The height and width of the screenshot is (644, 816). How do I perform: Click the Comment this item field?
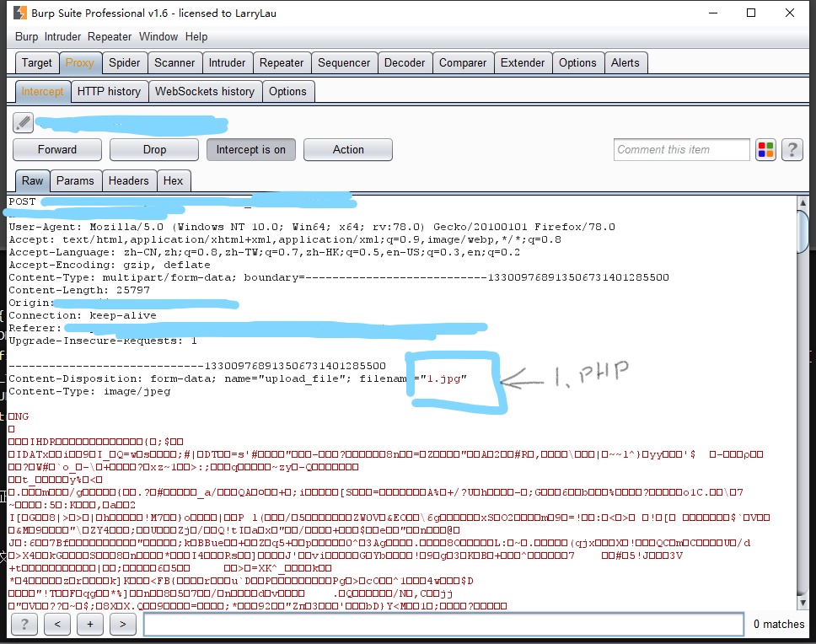click(x=681, y=149)
